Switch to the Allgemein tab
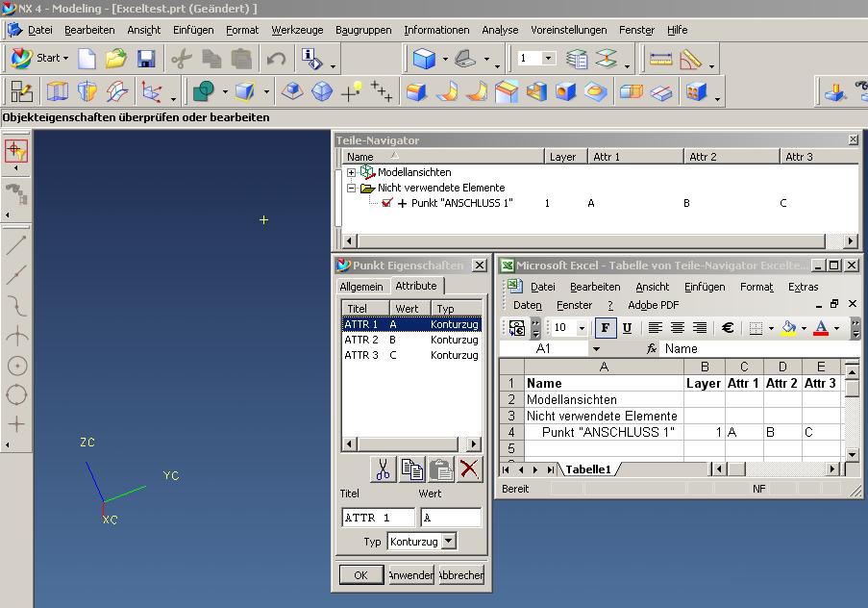This screenshot has height=608, width=868. point(361,287)
